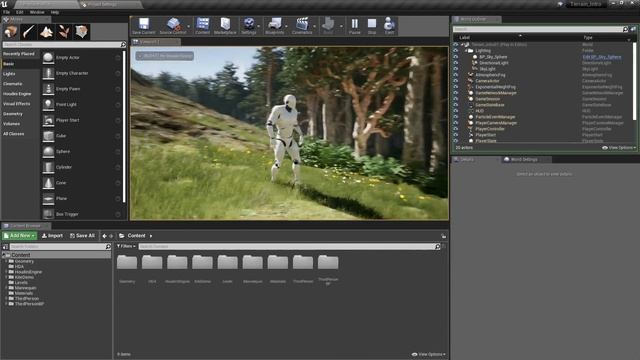Viewport: 640px width, 360px height.
Task: Toggle visibility eye for Lighting folder
Action: tap(456, 51)
